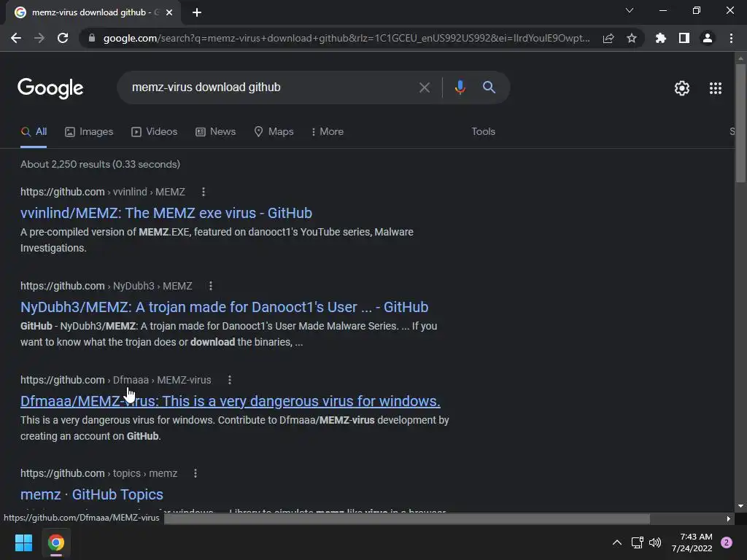
Task: Show hidden tray icons chevron
Action: pyautogui.click(x=616, y=542)
